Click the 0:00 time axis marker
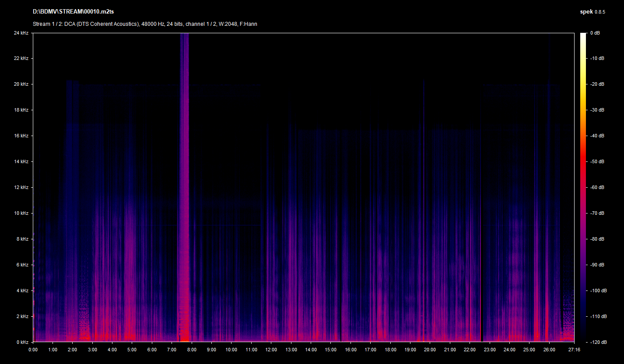Image resolution: width=624 pixels, height=364 pixels. click(33, 350)
